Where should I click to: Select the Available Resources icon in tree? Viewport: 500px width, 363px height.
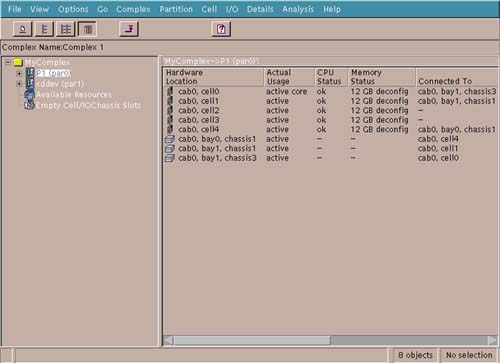[x=29, y=95]
